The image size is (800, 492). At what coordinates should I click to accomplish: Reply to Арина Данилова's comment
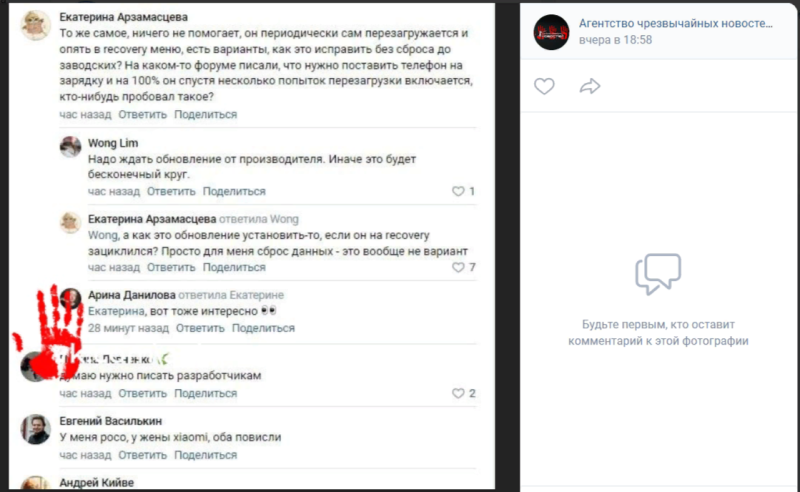200,328
